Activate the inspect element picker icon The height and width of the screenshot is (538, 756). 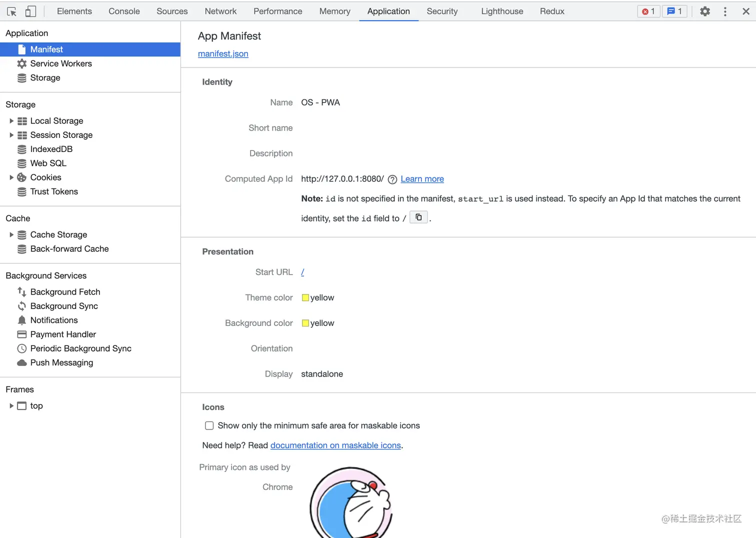[x=12, y=11]
